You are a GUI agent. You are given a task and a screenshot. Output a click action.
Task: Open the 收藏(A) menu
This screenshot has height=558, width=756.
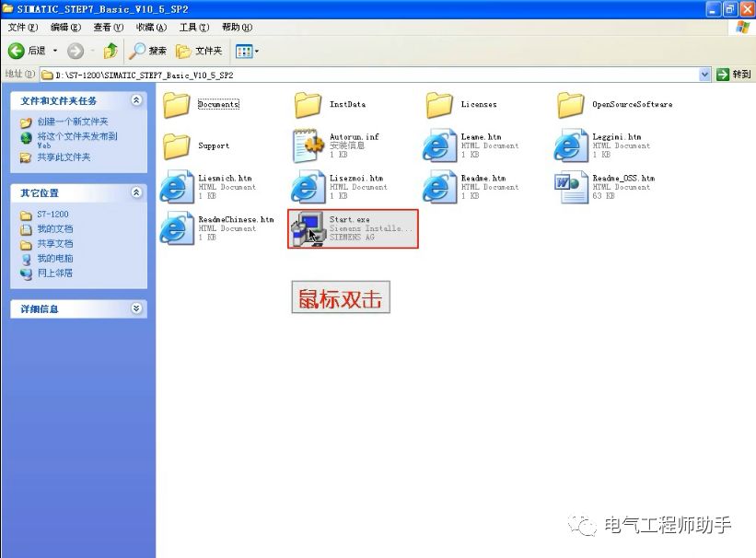coord(151,28)
